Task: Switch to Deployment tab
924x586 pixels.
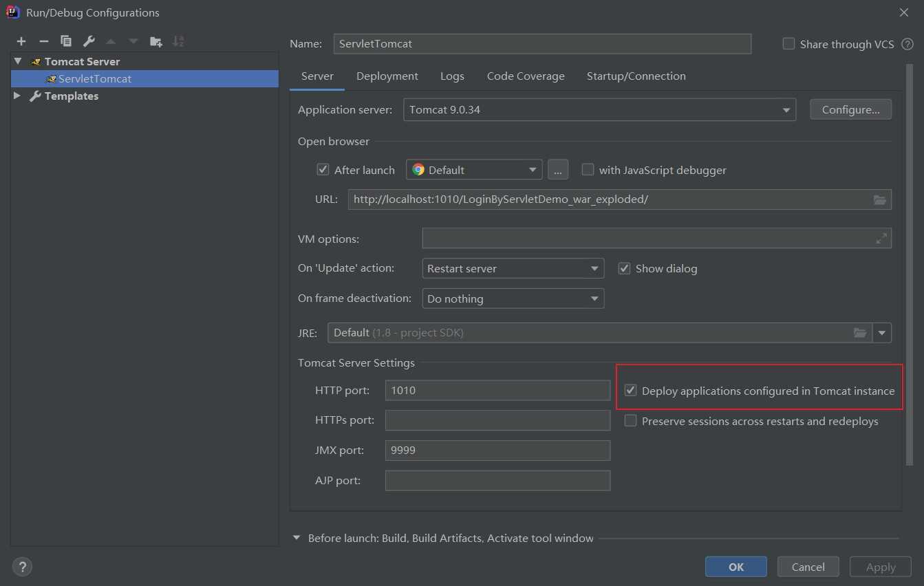Action: pyautogui.click(x=387, y=76)
